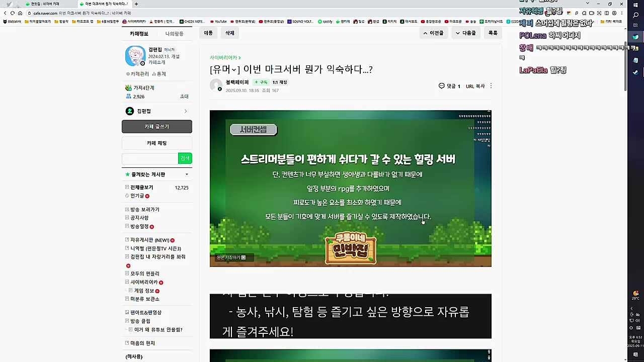This screenshot has width=644, height=362.
Task: Open the 통계 statistics chart link
Action: click(159, 74)
